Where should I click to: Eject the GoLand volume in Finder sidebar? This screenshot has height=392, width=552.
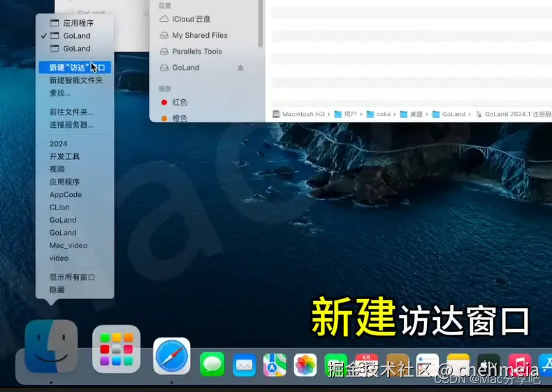pyautogui.click(x=240, y=67)
